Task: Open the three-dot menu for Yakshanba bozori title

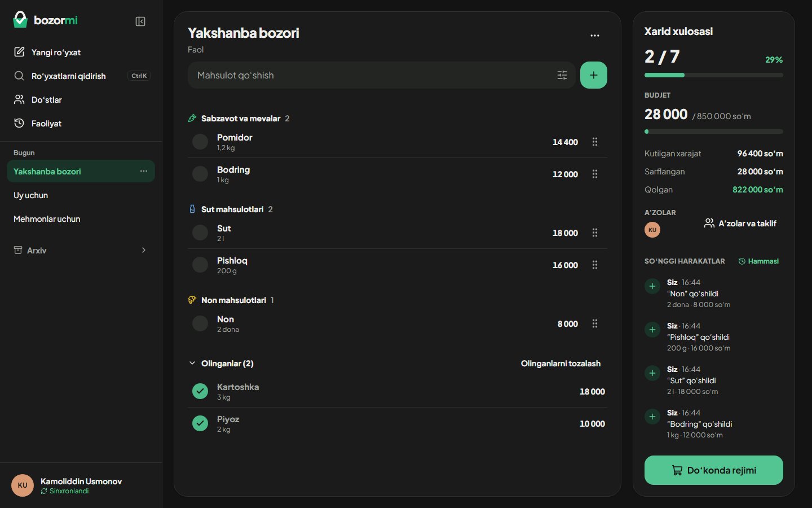Action: click(594, 36)
